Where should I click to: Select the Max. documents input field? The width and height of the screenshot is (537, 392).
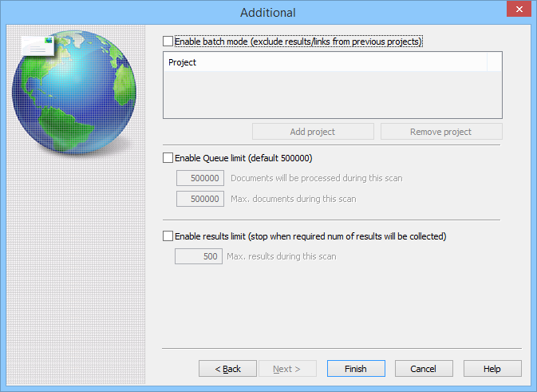point(200,199)
